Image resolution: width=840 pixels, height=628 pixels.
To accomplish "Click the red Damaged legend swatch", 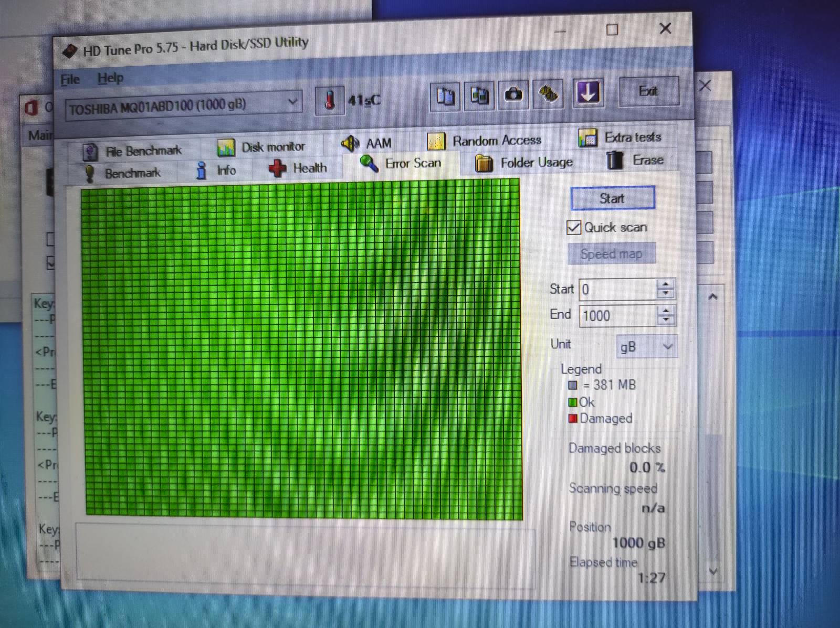I will coord(573,418).
